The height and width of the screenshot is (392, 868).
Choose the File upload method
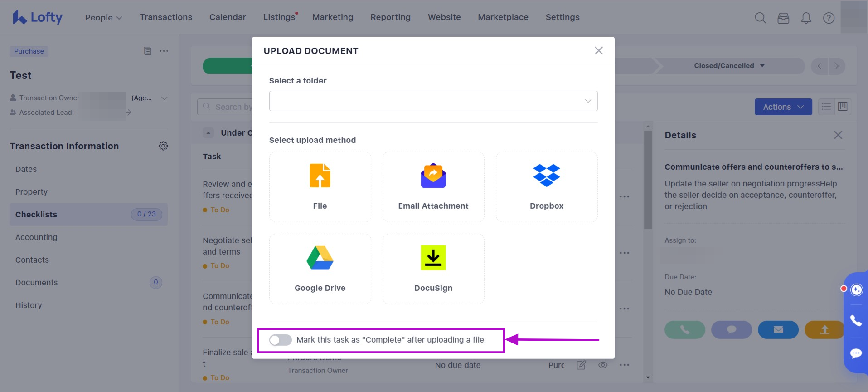tap(320, 186)
